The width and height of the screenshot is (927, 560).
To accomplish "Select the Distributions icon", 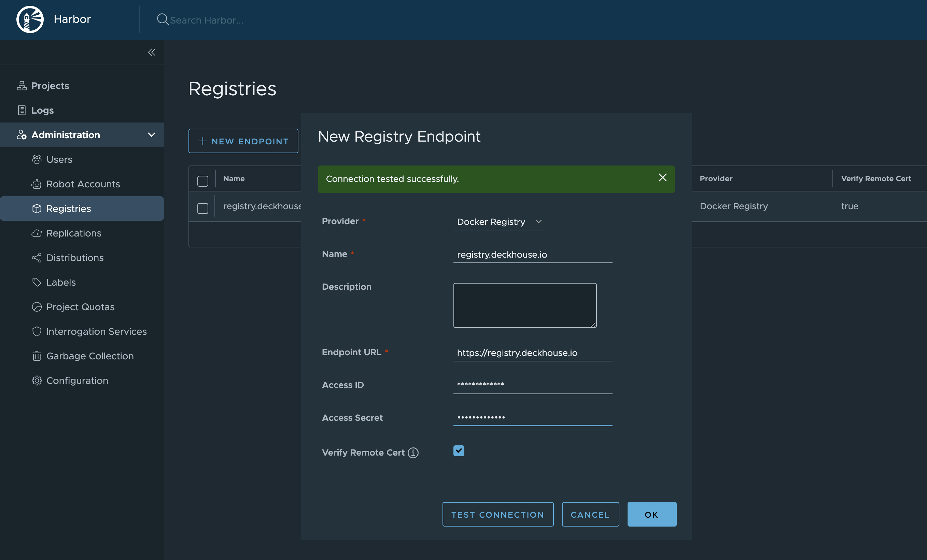I will point(37,258).
